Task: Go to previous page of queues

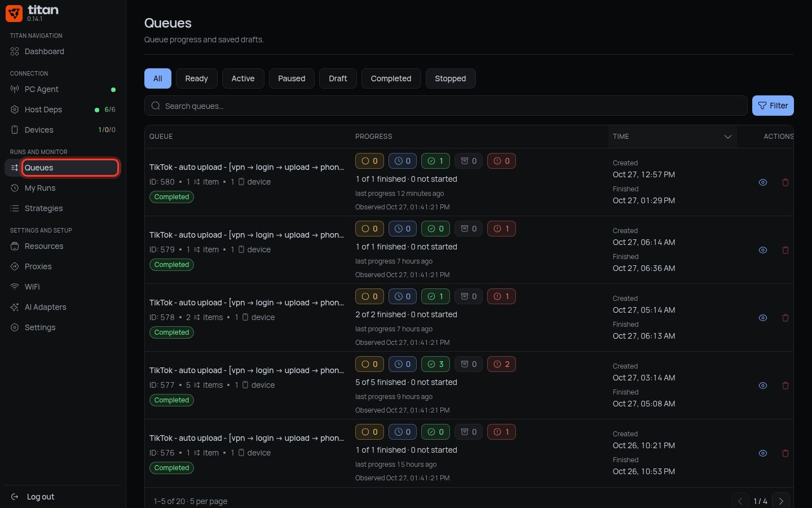Action: (x=740, y=501)
